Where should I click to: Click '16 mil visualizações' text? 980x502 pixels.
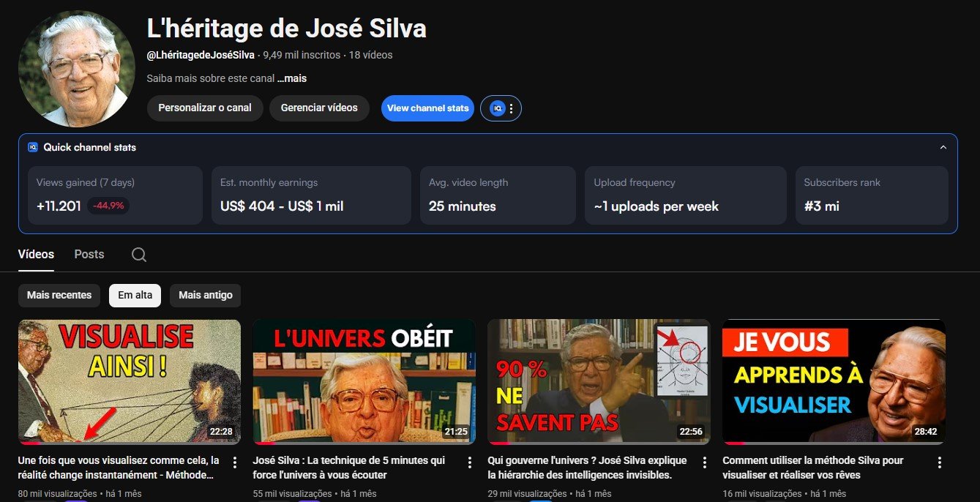(762, 494)
